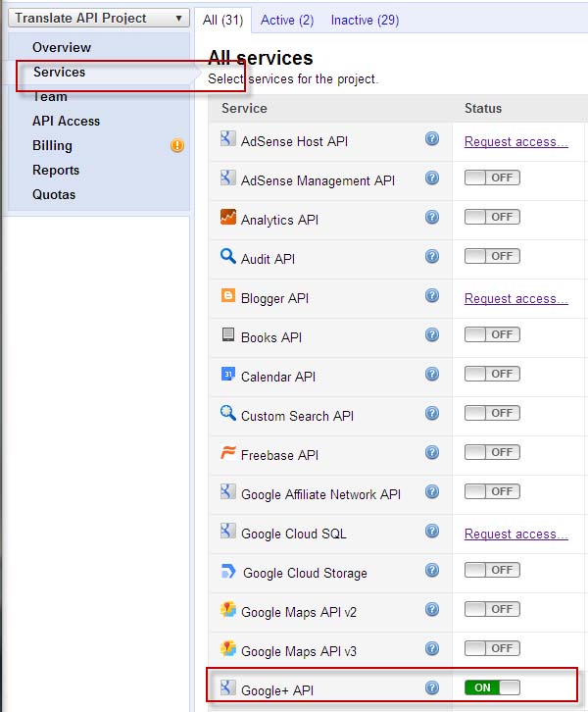
Task: Open help for Calendar API
Action: (432, 375)
